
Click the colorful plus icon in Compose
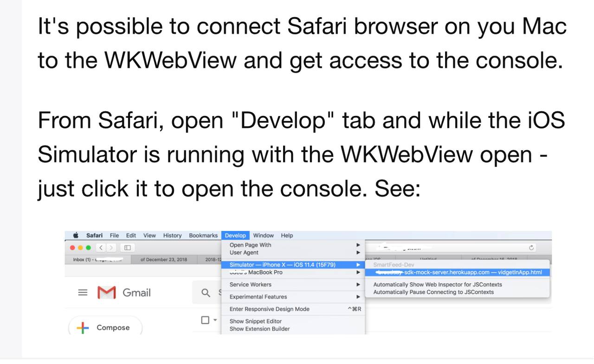click(83, 328)
